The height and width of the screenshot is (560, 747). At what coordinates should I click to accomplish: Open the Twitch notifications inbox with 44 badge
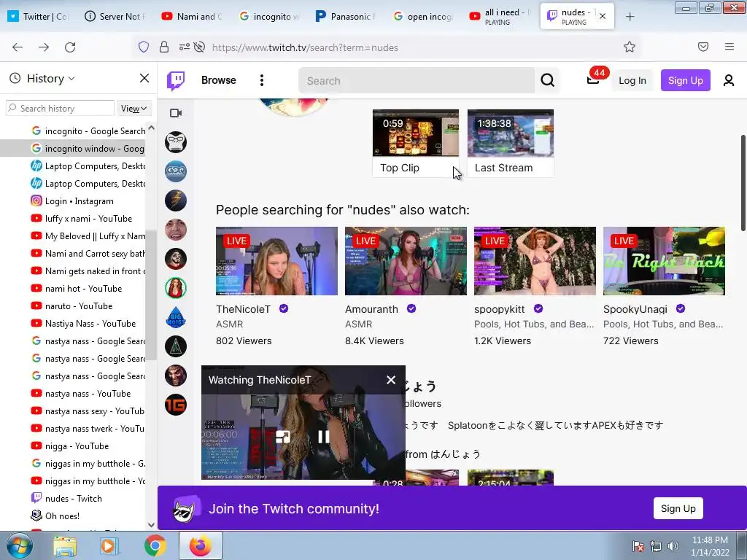(592, 79)
